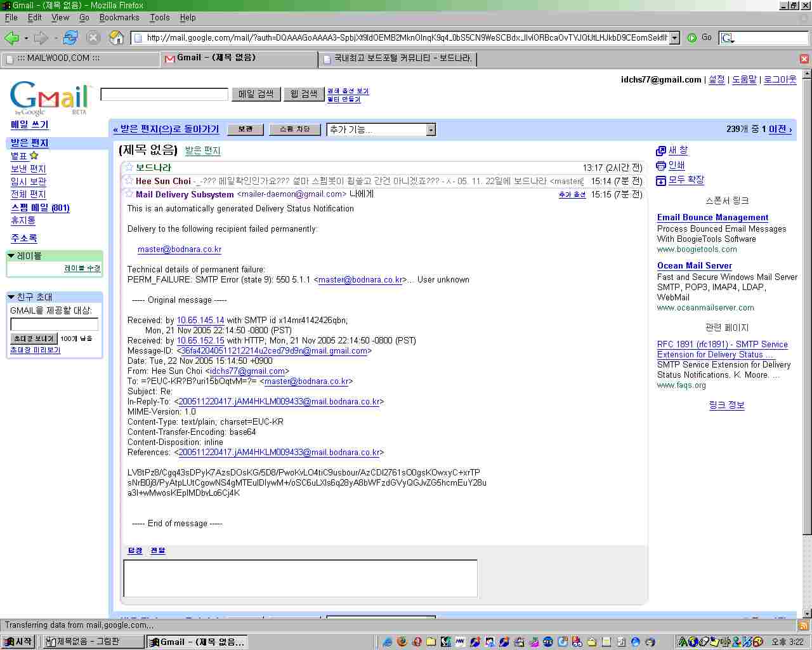Open the 추가 기능 actions dropdown

pyautogui.click(x=381, y=129)
